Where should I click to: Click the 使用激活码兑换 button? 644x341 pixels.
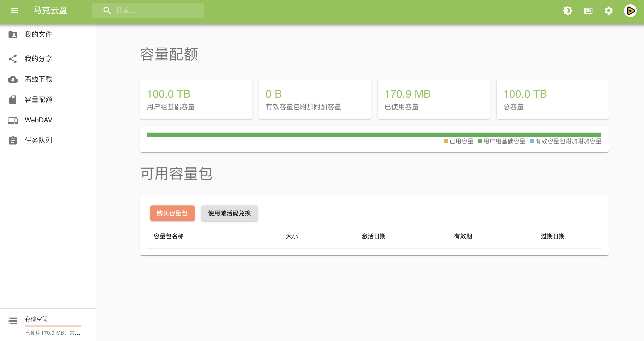pyautogui.click(x=229, y=213)
